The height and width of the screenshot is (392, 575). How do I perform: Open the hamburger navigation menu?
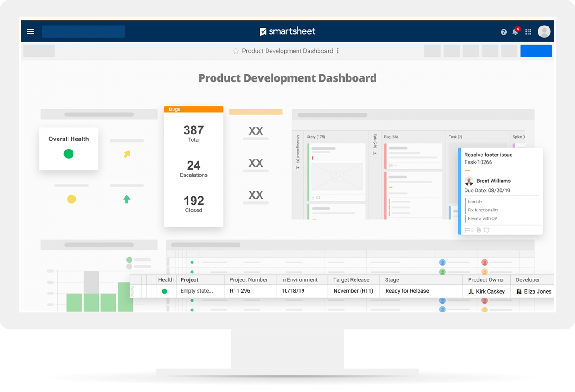click(31, 31)
